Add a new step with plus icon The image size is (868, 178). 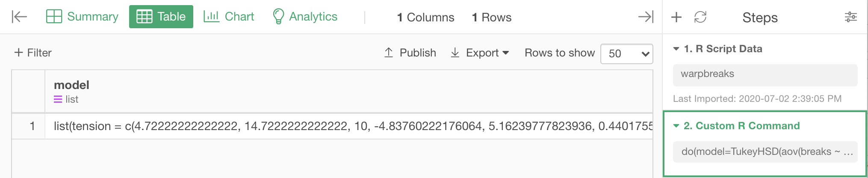coord(676,17)
